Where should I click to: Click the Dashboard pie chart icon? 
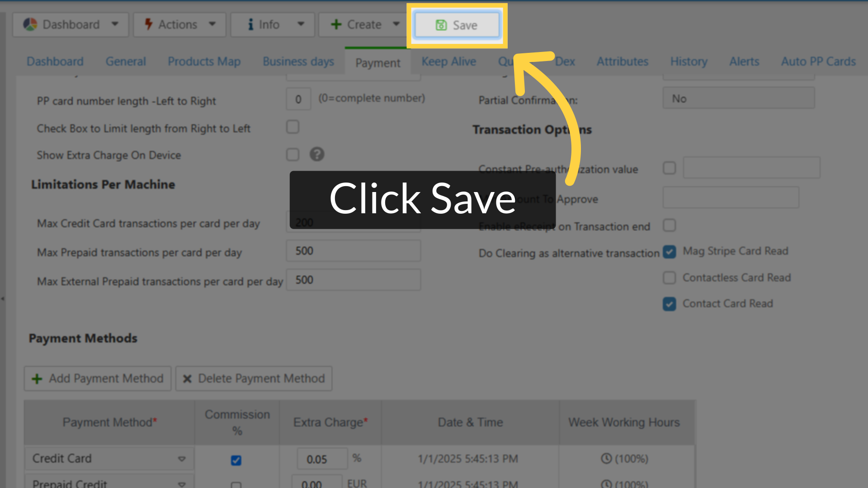click(30, 24)
